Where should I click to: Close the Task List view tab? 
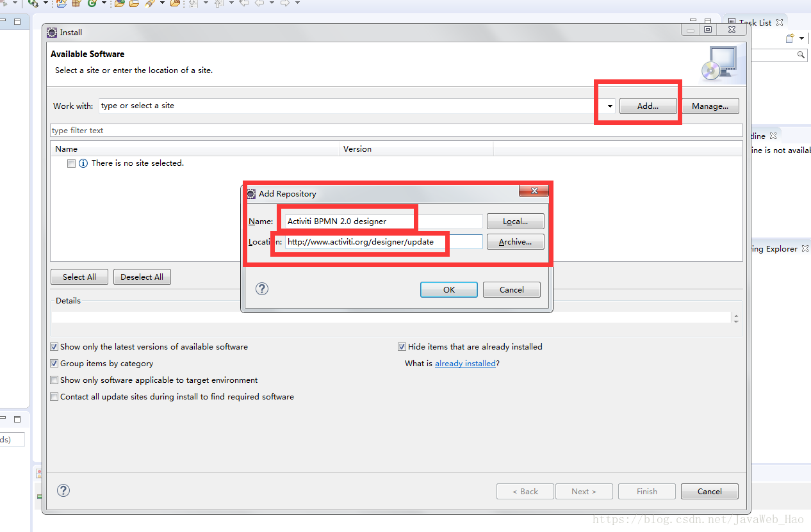(780, 22)
